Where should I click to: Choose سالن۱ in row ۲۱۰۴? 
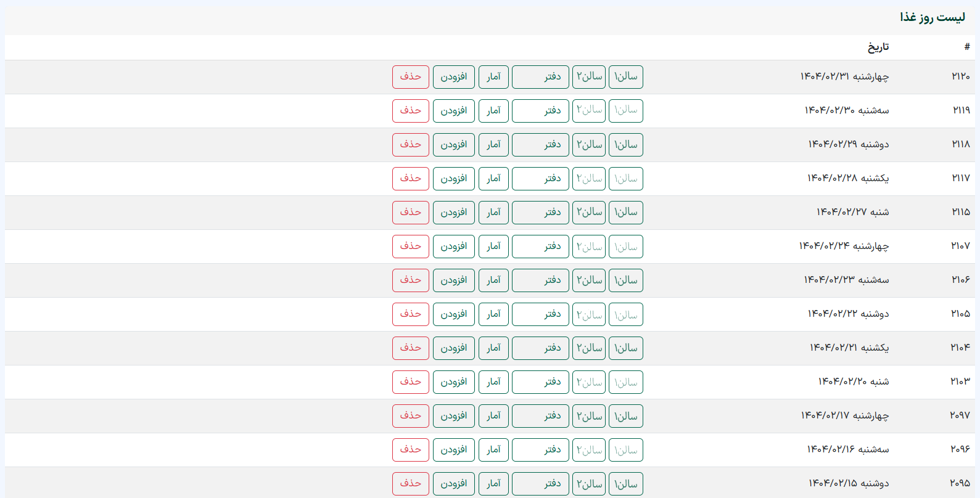click(626, 348)
